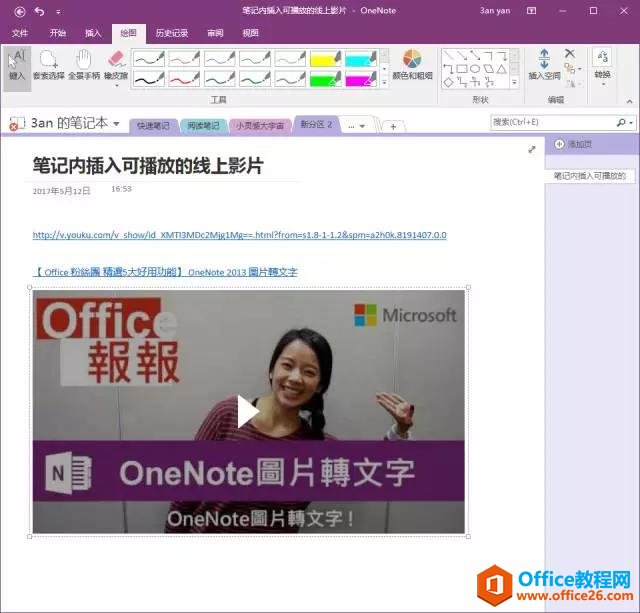Switch to the 审阅 Review tab
The image size is (640, 613).
[x=215, y=33]
